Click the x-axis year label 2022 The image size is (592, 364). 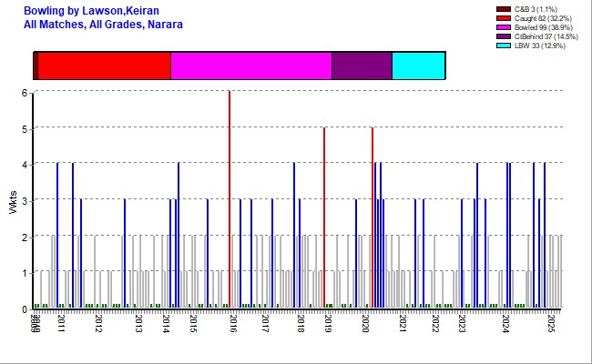point(435,323)
